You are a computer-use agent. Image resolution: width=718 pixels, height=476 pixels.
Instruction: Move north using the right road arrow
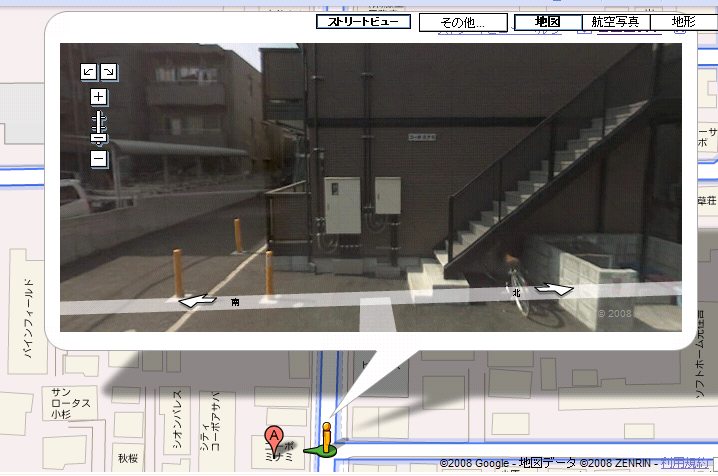pyautogui.click(x=554, y=288)
